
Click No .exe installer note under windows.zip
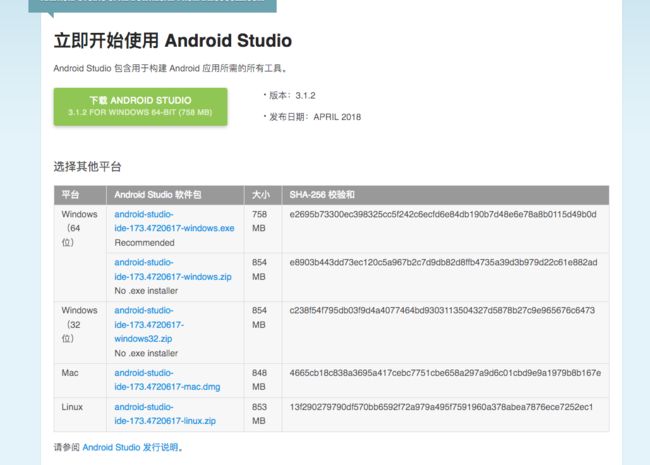(146, 291)
